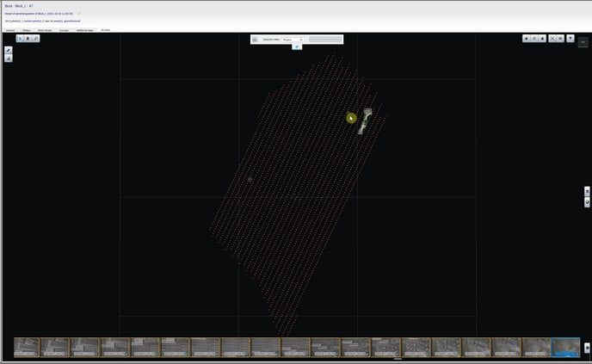Expand the Selection filter dropdown
This screenshot has width=592, height=364.
[293, 40]
